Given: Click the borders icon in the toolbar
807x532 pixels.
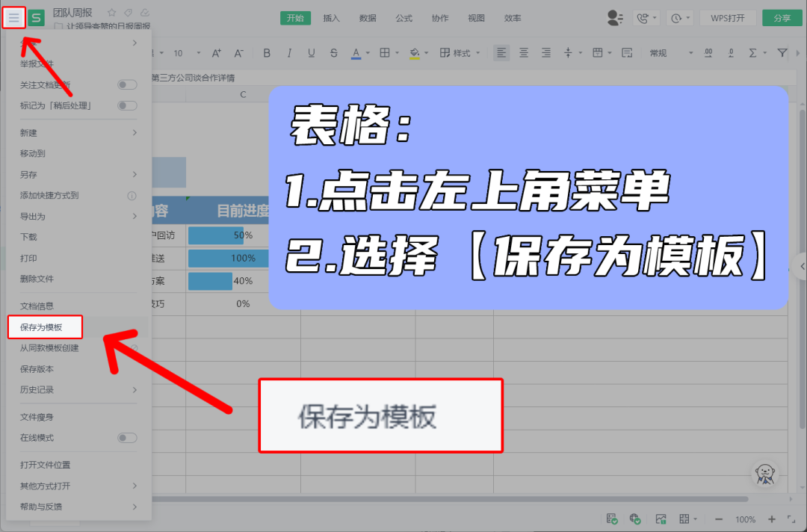Looking at the screenshot, I should point(385,52).
